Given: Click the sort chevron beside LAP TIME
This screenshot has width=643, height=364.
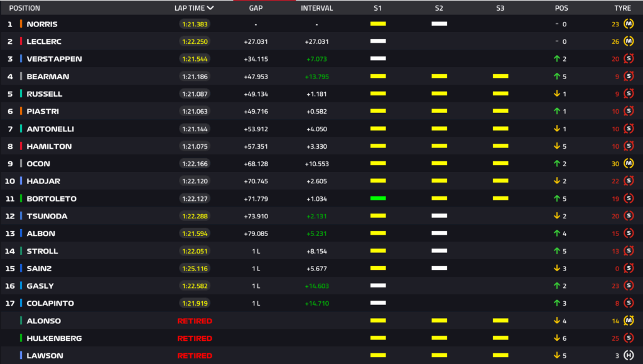Looking at the screenshot, I should 210,8.
